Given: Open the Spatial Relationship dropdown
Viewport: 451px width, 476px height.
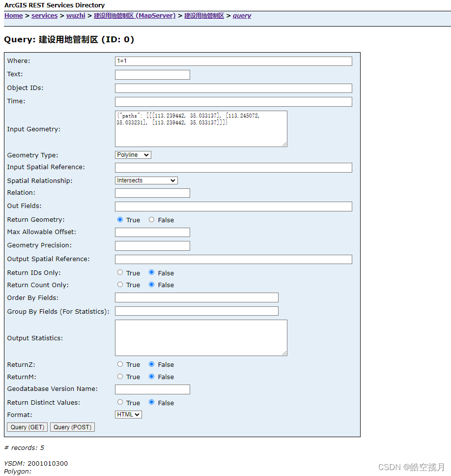Looking at the screenshot, I should coord(146,180).
